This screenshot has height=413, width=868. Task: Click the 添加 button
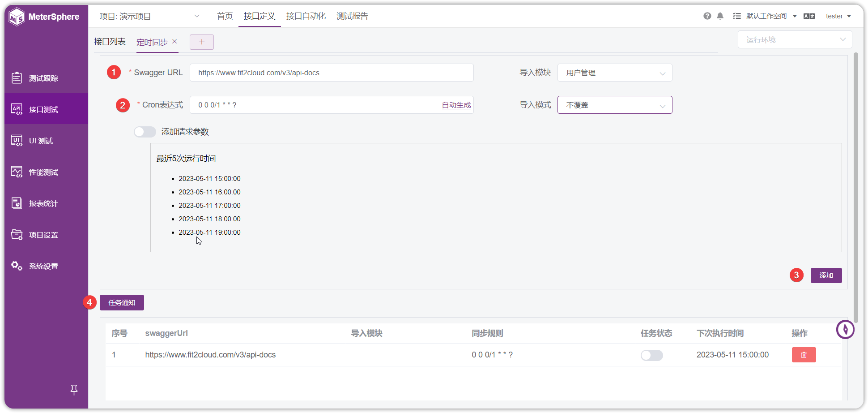(826, 275)
